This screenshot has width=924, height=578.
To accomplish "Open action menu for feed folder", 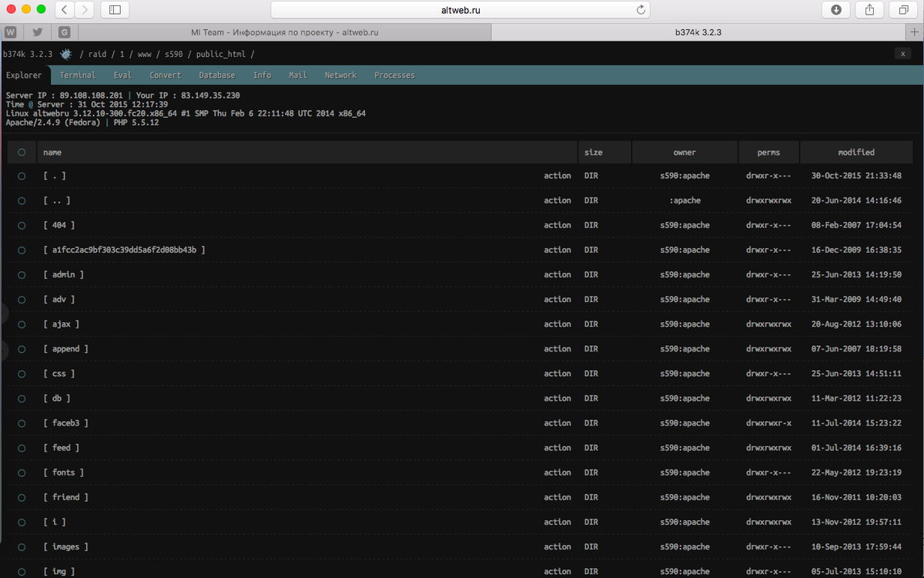I will pyautogui.click(x=557, y=448).
